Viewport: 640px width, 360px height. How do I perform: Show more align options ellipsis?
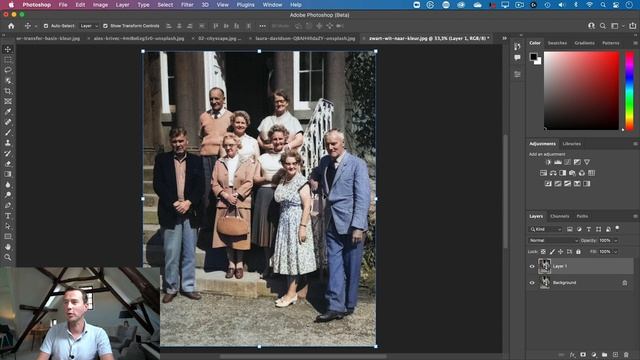(262, 26)
